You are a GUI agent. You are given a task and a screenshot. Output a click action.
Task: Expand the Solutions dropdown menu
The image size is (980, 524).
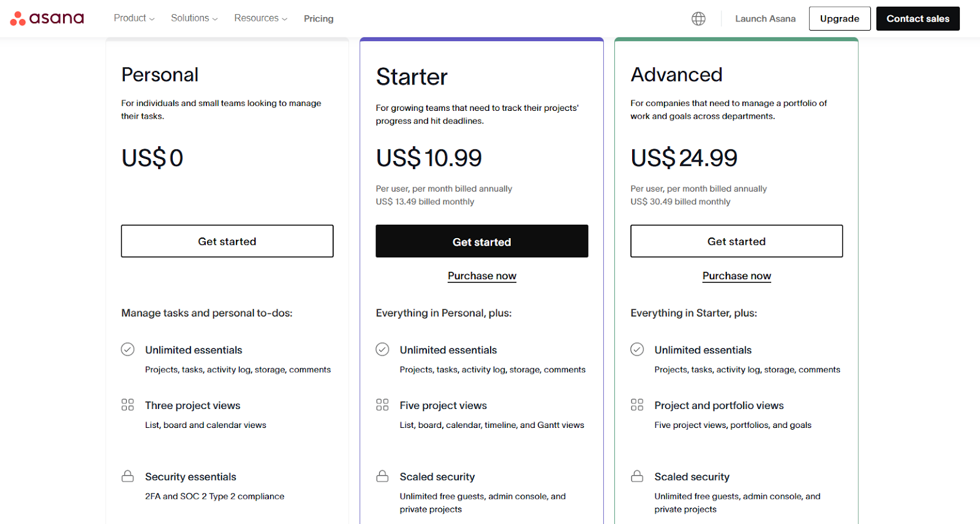[x=194, y=18]
